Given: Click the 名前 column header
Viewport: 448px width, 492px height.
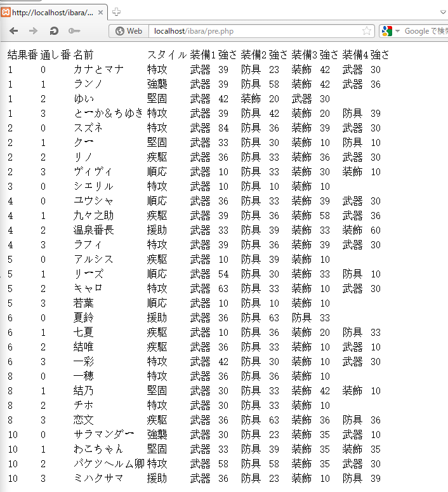Looking at the screenshot, I should point(84,55).
